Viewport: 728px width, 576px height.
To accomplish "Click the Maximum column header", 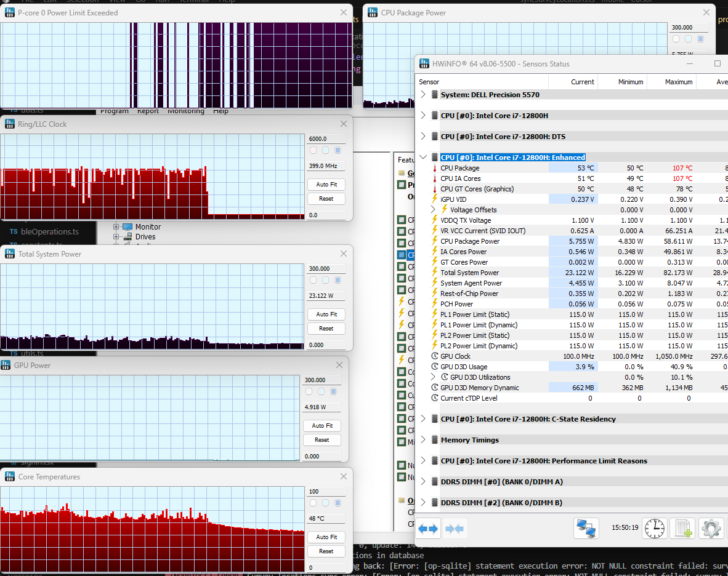I will pos(671,82).
